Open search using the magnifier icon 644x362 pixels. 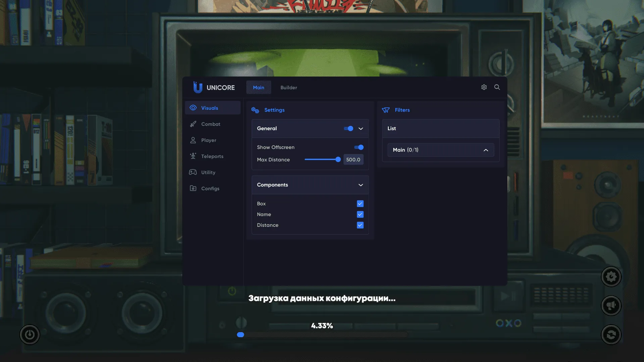point(497,87)
